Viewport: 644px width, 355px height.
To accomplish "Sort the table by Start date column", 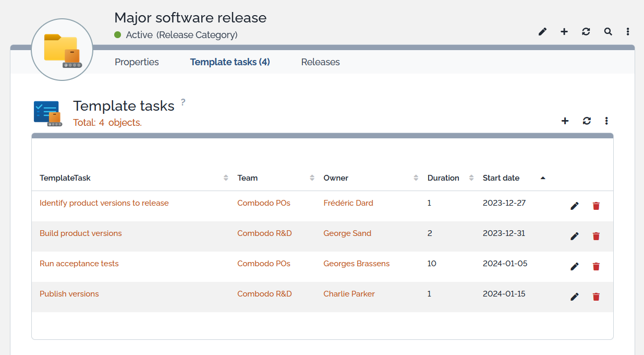I will point(501,178).
